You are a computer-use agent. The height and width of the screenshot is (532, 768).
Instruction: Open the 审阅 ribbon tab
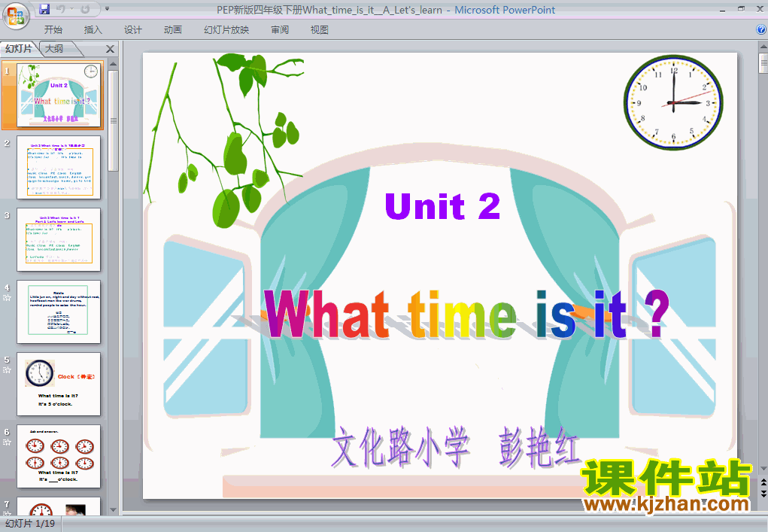[280, 30]
